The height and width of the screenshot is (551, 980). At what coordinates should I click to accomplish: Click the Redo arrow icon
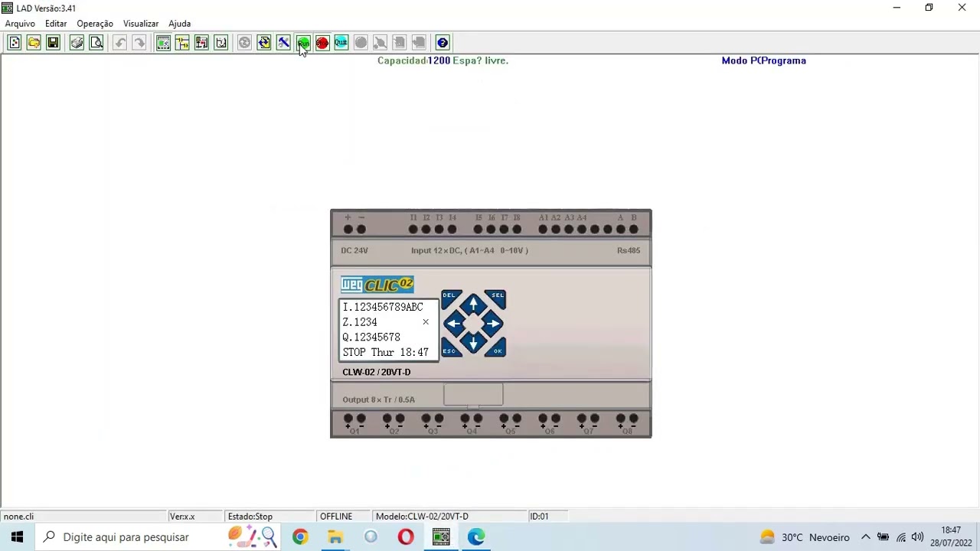tap(139, 43)
